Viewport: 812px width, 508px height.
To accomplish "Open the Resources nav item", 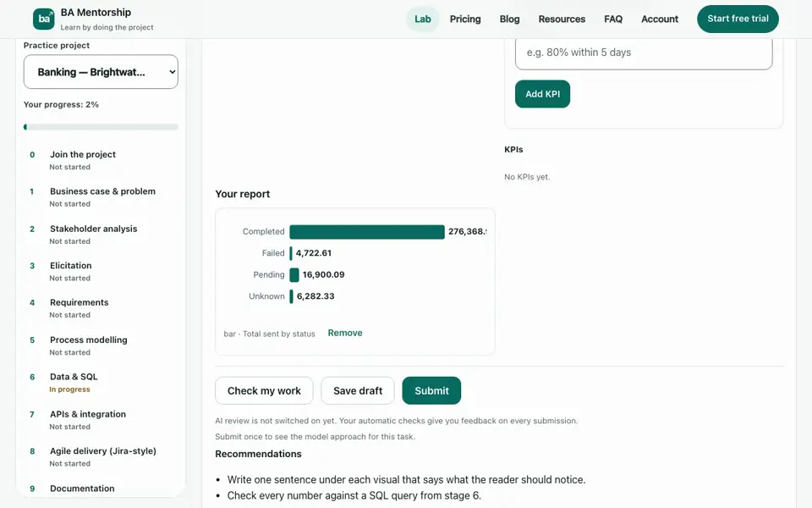I will pyautogui.click(x=562, y=19).
